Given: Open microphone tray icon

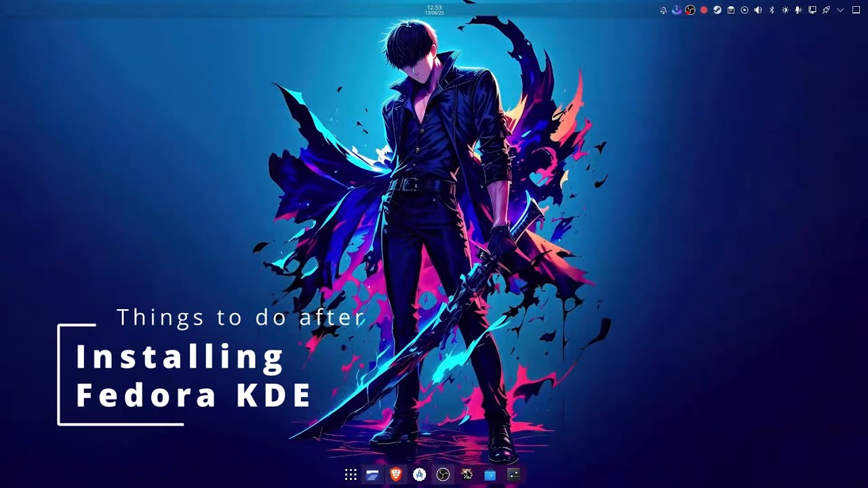Looking at the screenshot, I should [799, 10].
